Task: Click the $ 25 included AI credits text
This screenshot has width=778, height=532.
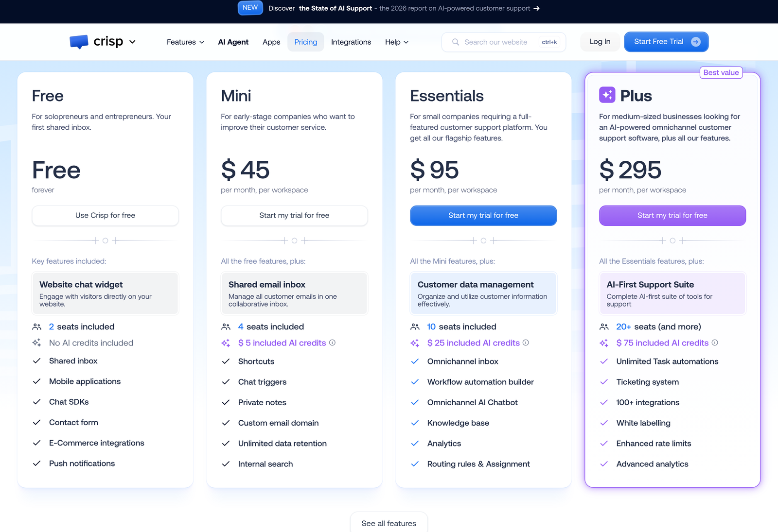Action: coord(474,343)
